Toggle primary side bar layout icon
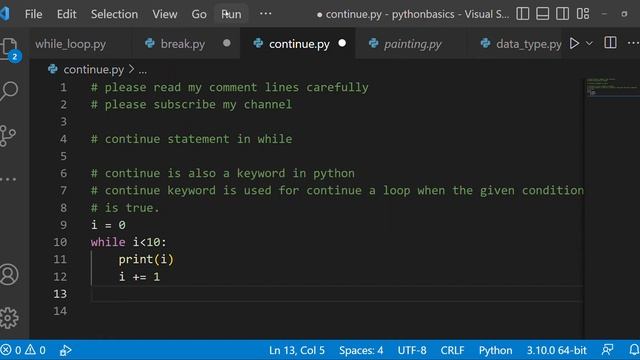 tap(522, 14)
